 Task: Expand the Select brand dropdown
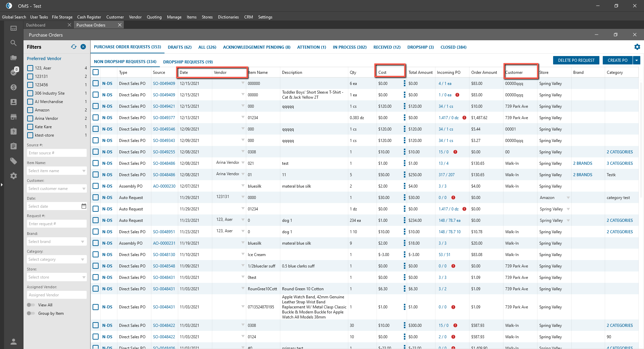(x=56, y=242)
